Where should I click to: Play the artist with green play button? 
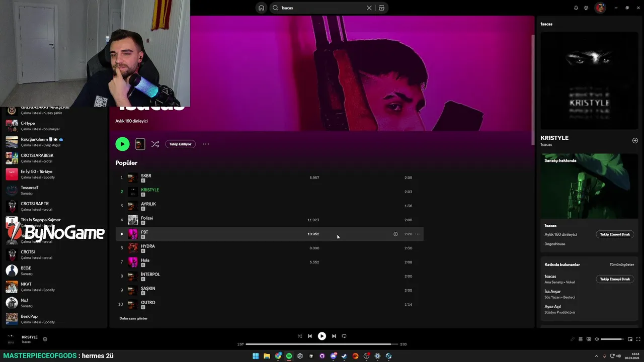tap(122, 144)
